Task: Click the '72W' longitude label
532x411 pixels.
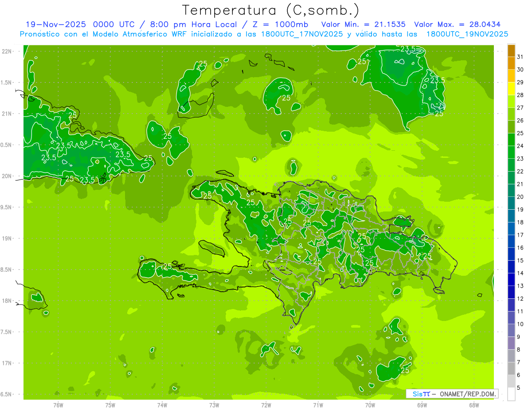Action: [x=266, y=405]
